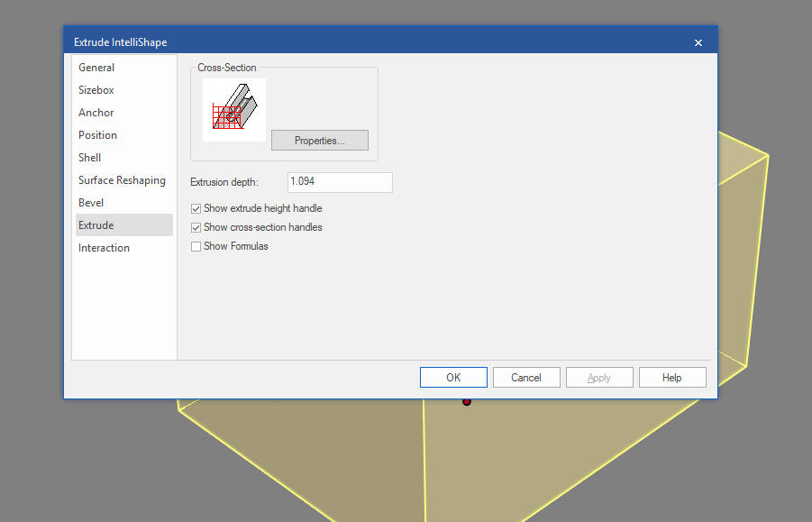The height and width of the screenshot is (522, 812).
Task: Cancel the Extrude IntelliShape dialog
Action: point(526,378)
